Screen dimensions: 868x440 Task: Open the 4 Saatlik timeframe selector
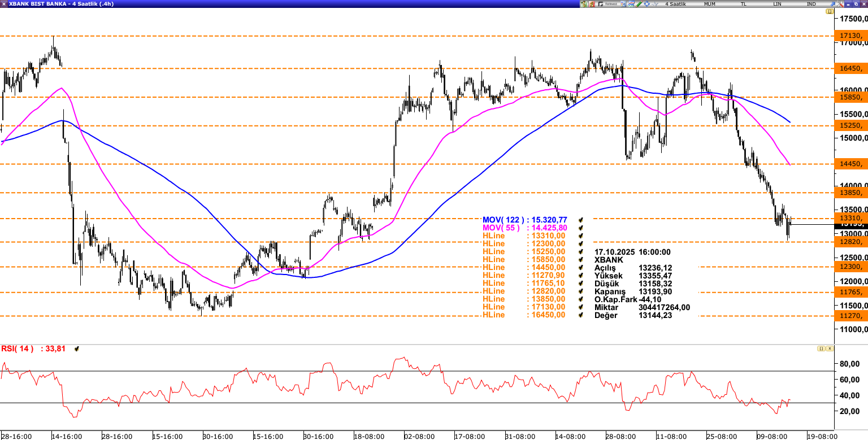coord(675,4)
